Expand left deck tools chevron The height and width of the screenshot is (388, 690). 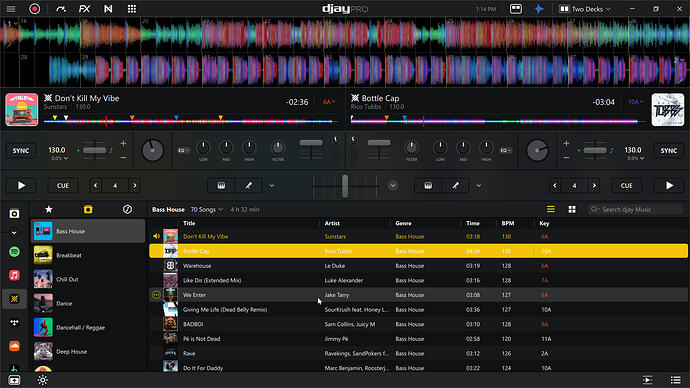[x=272, y=186]
